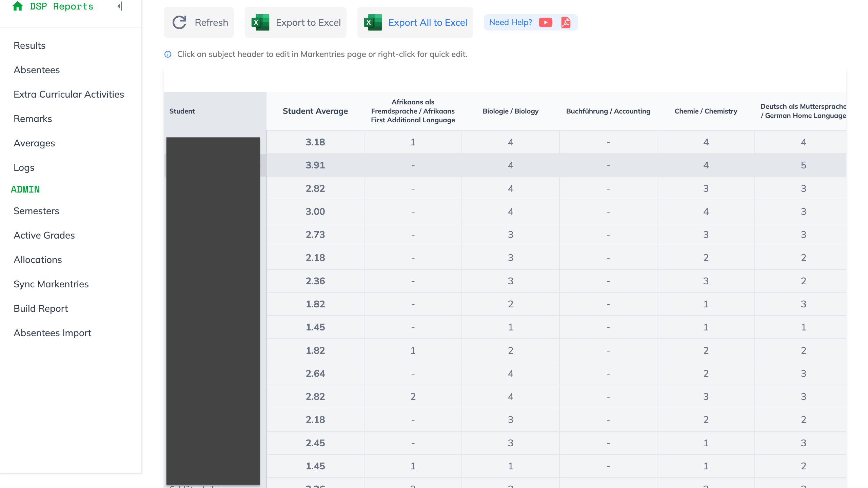Click the green home icon
The width and height of the screenshot is (868, 488).
(x=18, y=6)
